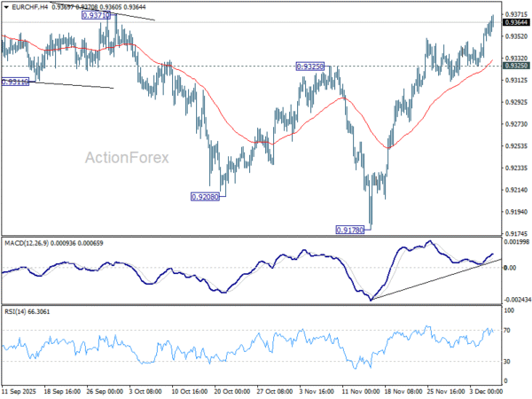Click the 0.93710 high price label
Viewport: 532px width, 399px height.
(97, 15)
